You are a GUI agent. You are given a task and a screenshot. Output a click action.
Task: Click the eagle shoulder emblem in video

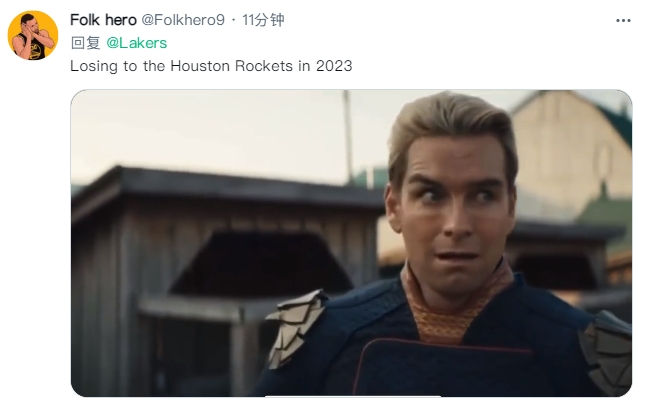pyautogui.click(x=294, y=327)
